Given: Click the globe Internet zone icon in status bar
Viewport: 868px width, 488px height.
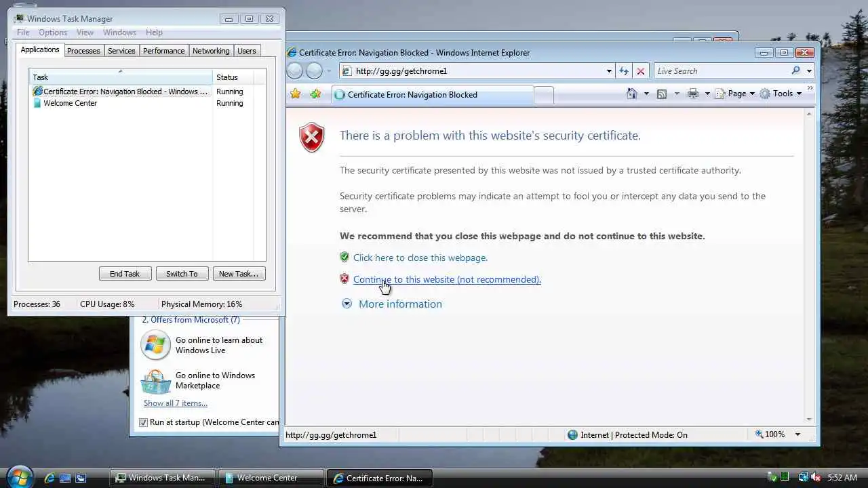Looking at the screenshot, I should coord(572,434).
